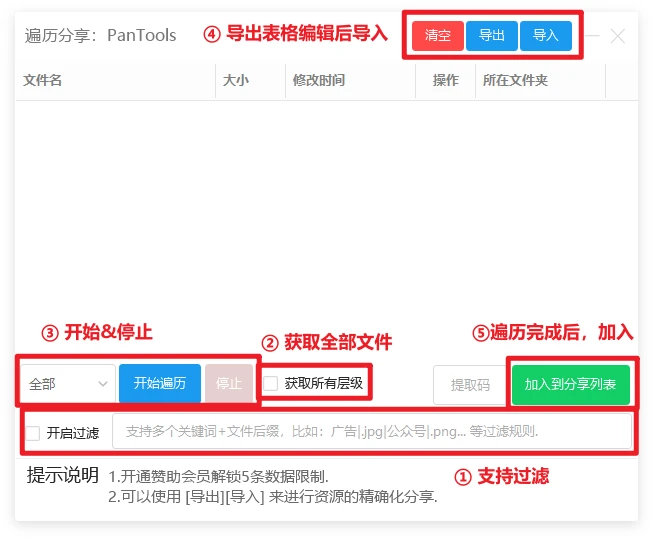Click the 遍历分享：PanTools window title
The height and width of the screenshot is (539, 653).
click(100, 36)
